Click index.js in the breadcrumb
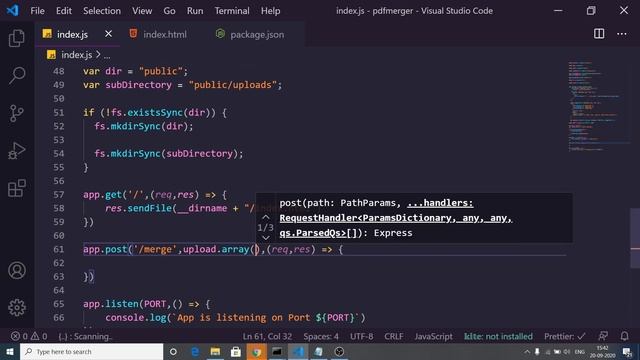Image resolution: width=640 pixels, height=360 pixels. pyautogui.click(x=76, y=55)
